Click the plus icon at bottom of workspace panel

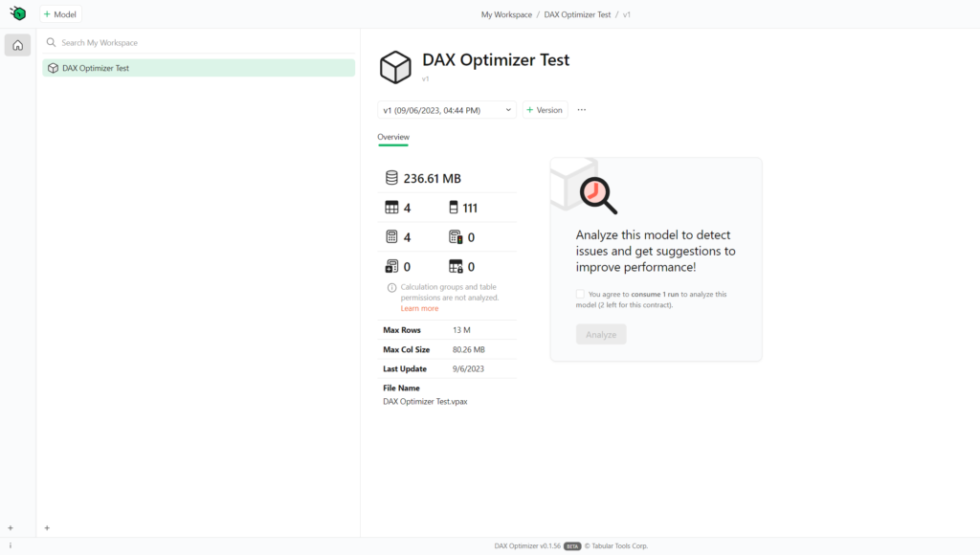[x=47, y=528]
